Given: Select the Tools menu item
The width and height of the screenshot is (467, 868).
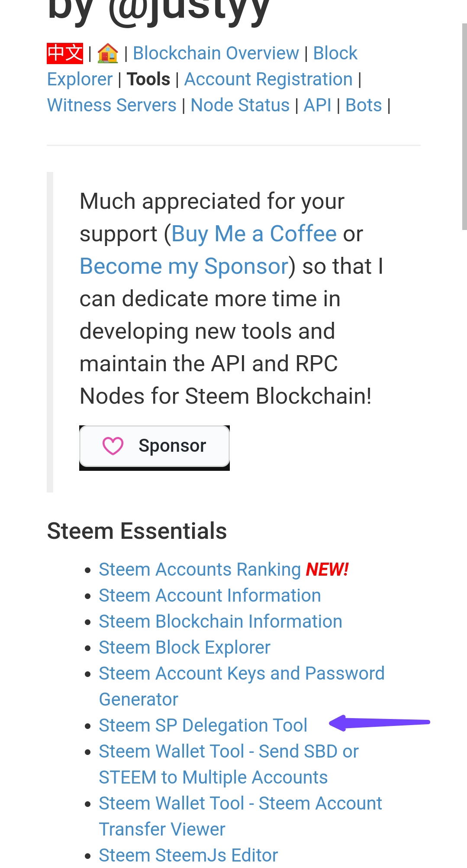Looking at the screenshot, I should 148,79.
